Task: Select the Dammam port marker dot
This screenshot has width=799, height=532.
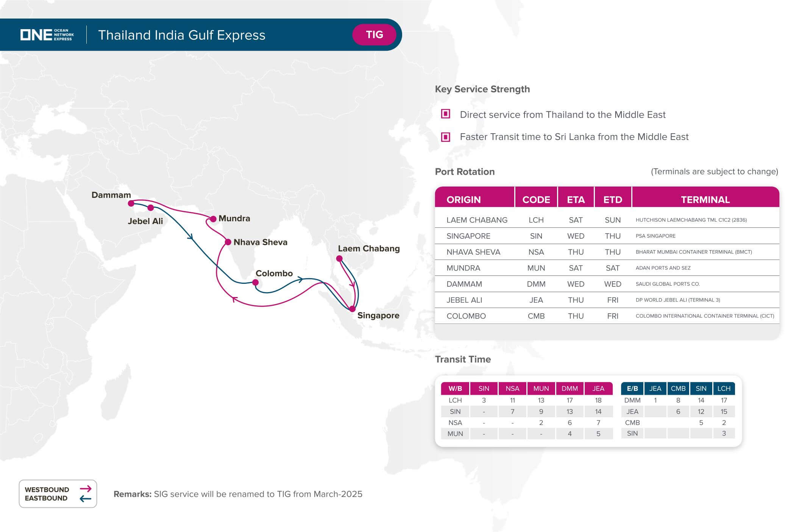Action: pyautogui.click(x=131, y=204)
